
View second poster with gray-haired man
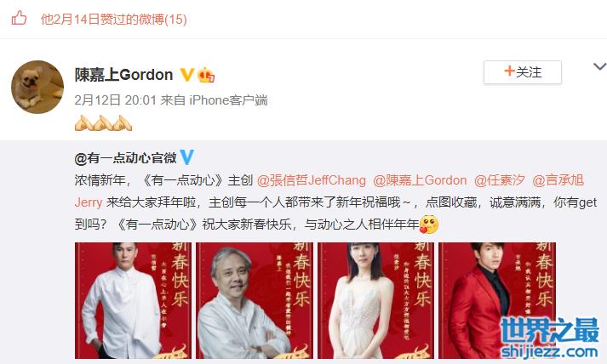coord(255,300)
